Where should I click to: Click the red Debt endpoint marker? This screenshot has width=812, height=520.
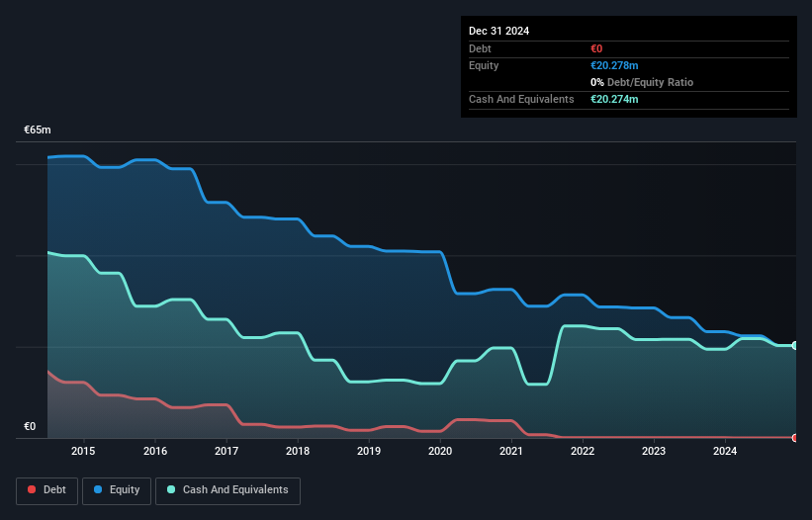click(x=795, y=438)
